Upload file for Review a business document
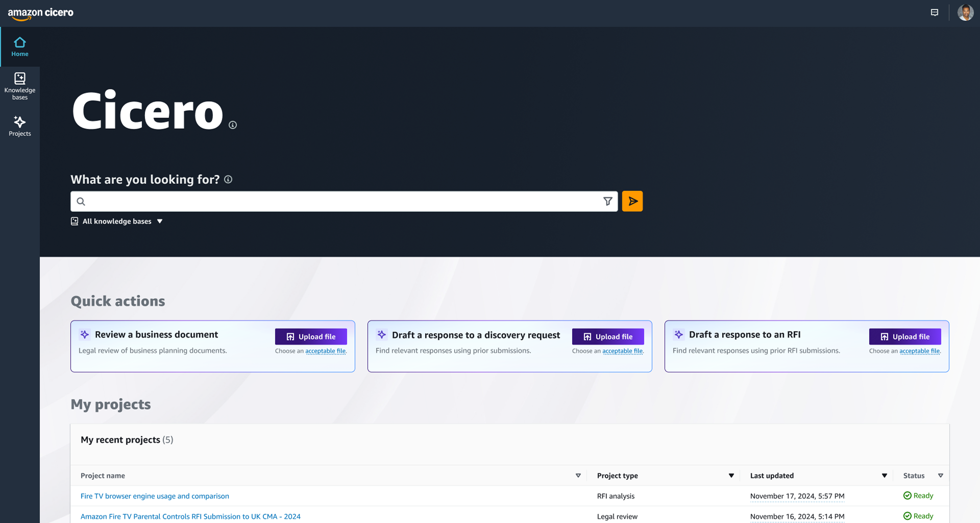The width and height of the screenshot is (980, 523). pyautogui.click(x=311, y=337)
